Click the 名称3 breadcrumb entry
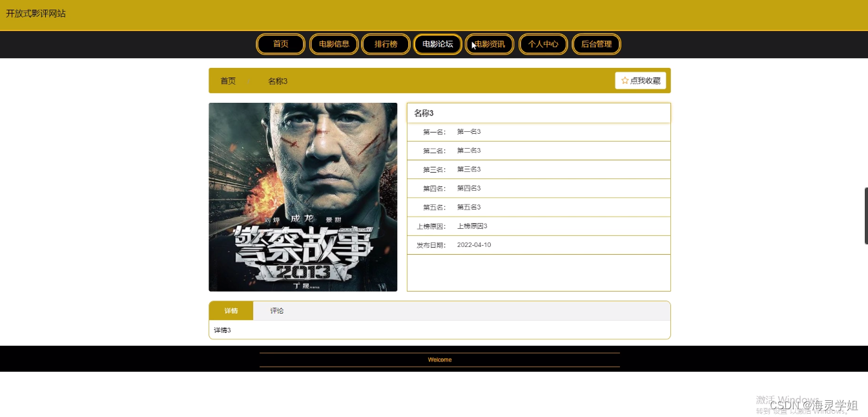Viewport: 868px width, 417px height. coord(277,81)
